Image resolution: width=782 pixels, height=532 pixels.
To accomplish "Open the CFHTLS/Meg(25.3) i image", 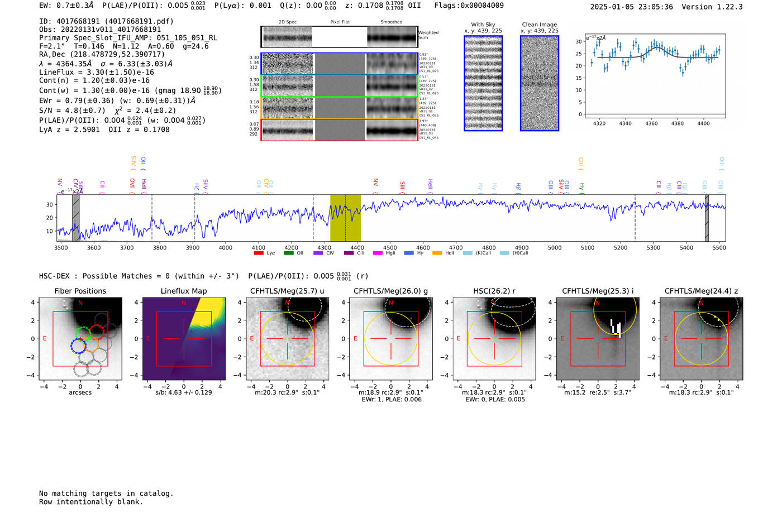I will [598, 338].
